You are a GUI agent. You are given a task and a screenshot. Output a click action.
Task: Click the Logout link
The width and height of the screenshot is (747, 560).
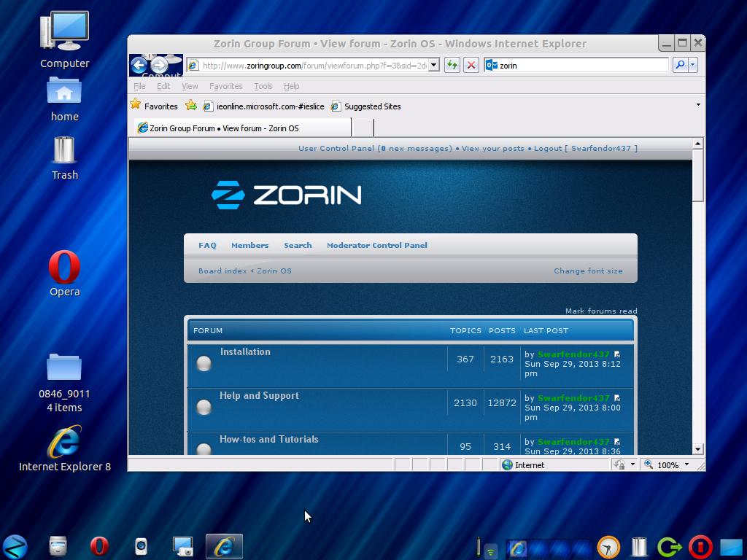point(547,148)
